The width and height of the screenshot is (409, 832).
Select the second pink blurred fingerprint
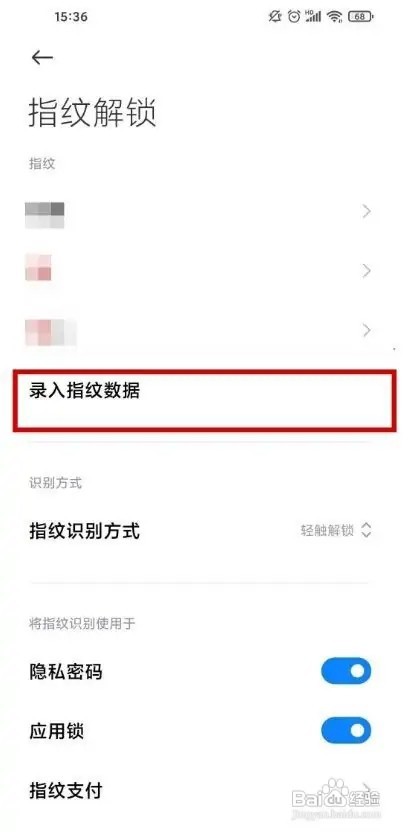pyautogui.click(x=38, y=268)
